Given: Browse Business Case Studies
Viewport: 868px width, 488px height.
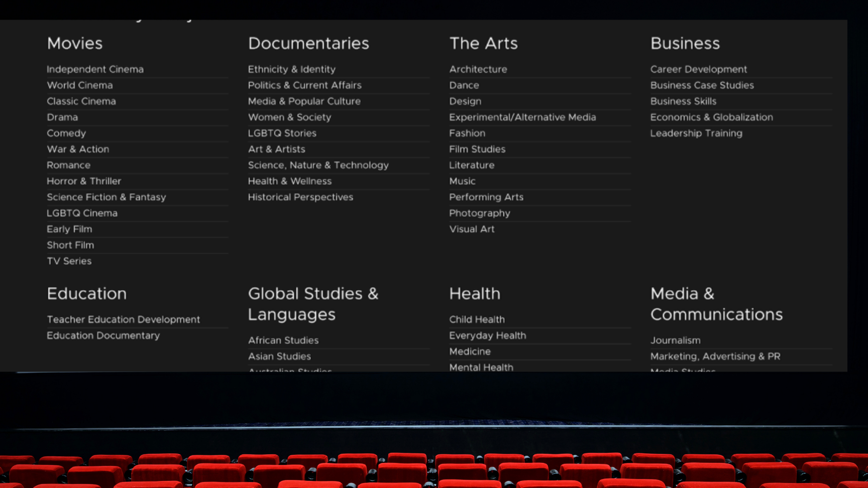Looking at the screenshot, I should pos(702,85).
